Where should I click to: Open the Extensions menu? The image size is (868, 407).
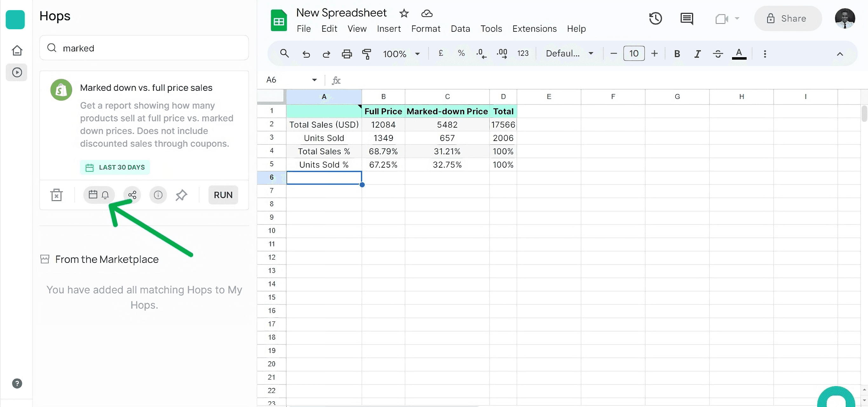click(x=534, y=29)
